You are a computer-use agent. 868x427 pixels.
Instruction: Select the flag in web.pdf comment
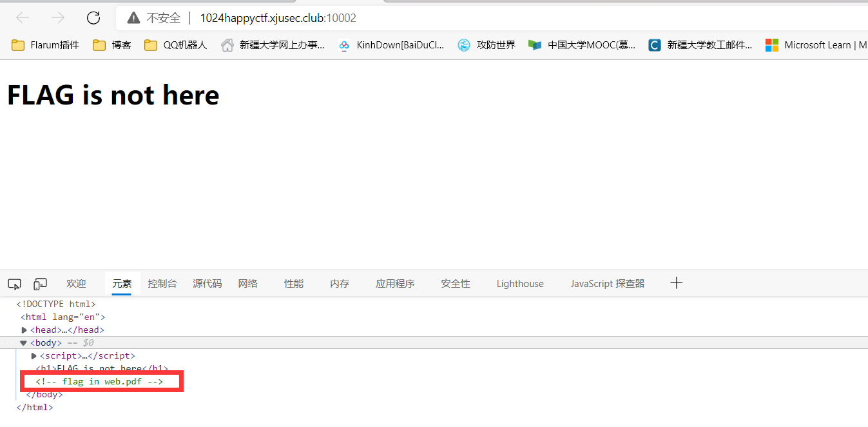click(x=99, y=382)
